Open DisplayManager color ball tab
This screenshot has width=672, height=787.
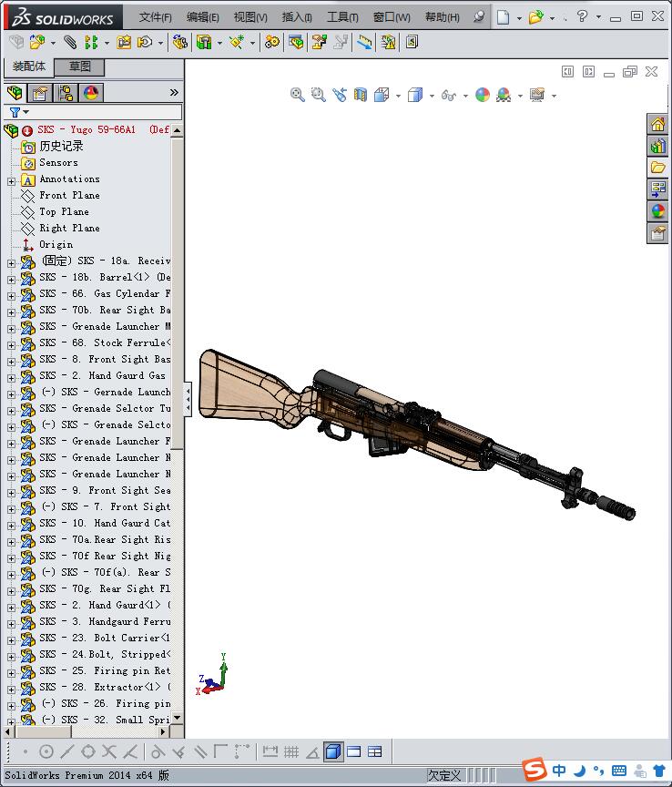pyautogui.click(x=91, y=92)
